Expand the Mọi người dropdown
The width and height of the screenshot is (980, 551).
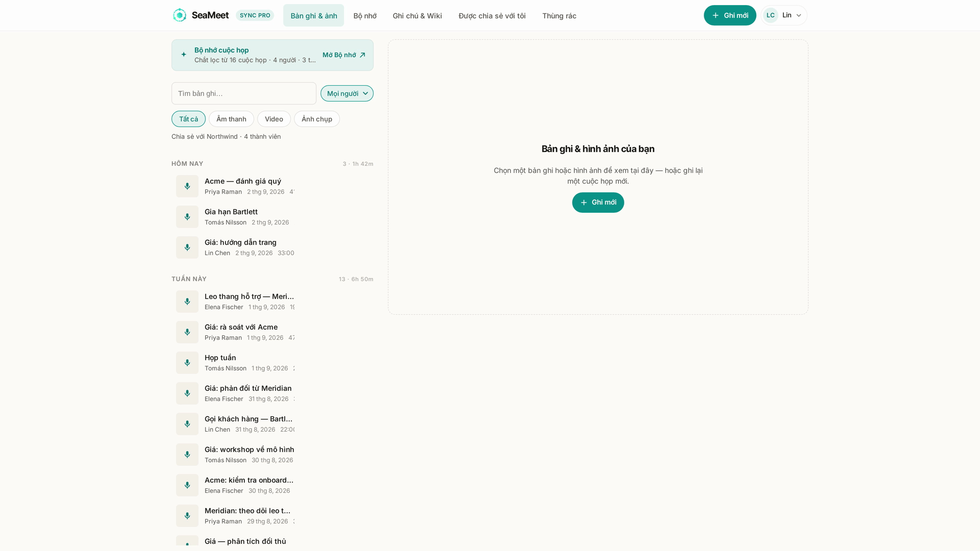coord(347,93)
